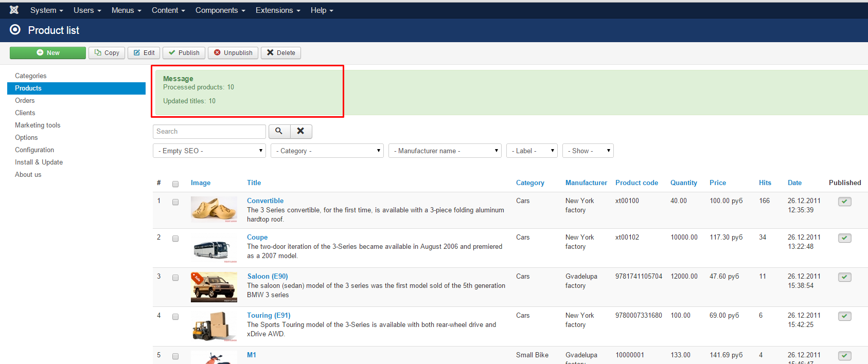Image resolution: width=868 pixels, height=364 pixels.
Task: Click the Search input field
Action: tap(209, 132)
